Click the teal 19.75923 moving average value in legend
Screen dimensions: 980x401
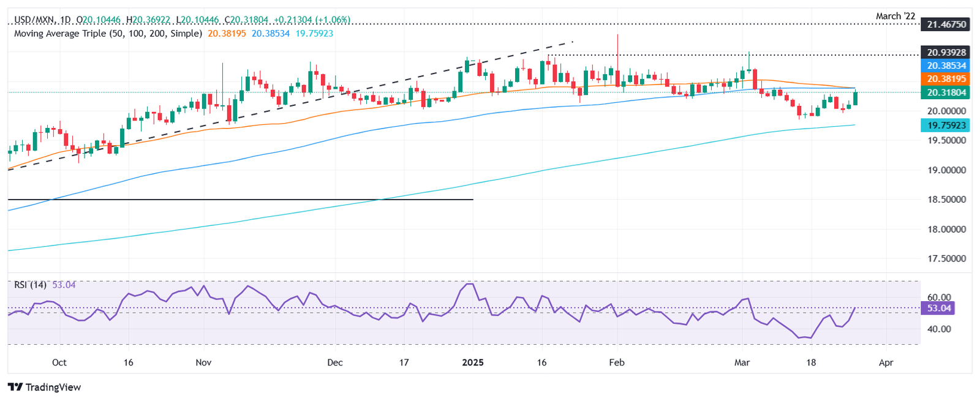pyautogui.click(x=314, y=34)
